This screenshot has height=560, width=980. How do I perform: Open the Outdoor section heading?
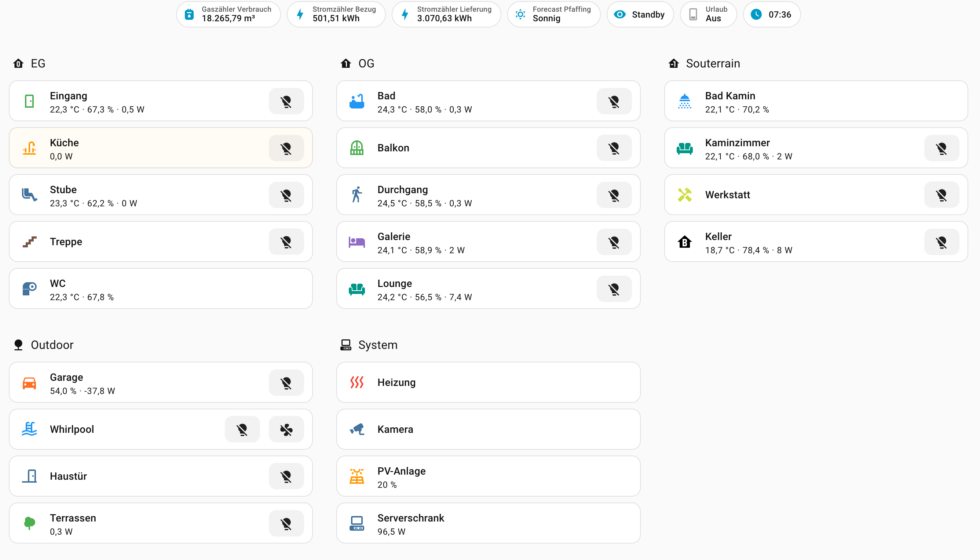click(52, 345)
